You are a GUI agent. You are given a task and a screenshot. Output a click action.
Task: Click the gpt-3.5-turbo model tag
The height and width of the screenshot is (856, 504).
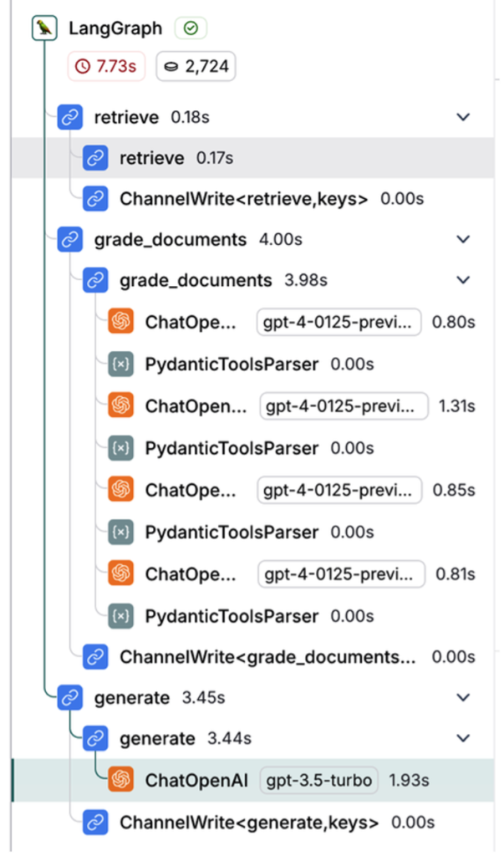pyautogui.click(x=318, y=780)
